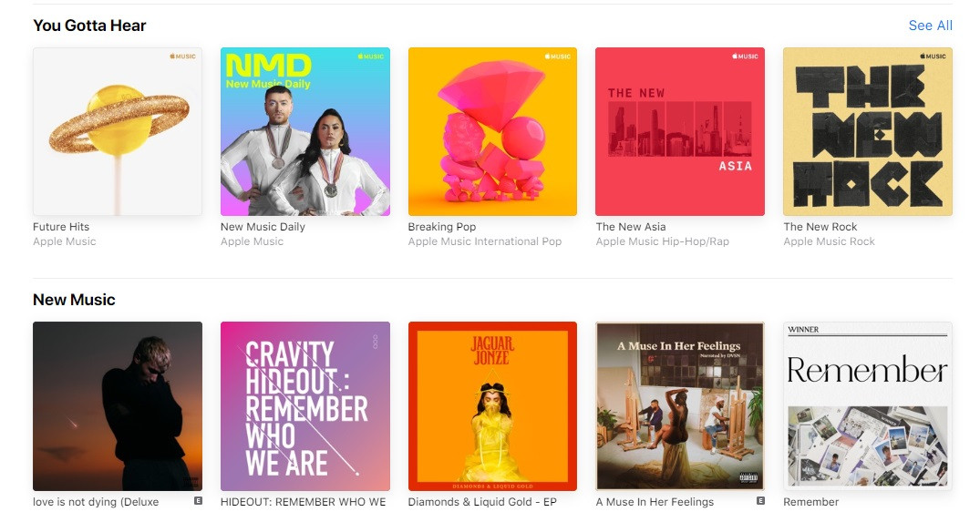Image resolution: width=980 pixels, height=512 pixels.
Task: Open the Jaguar Jonze album artwork
Action: click(x=492, y=405)
